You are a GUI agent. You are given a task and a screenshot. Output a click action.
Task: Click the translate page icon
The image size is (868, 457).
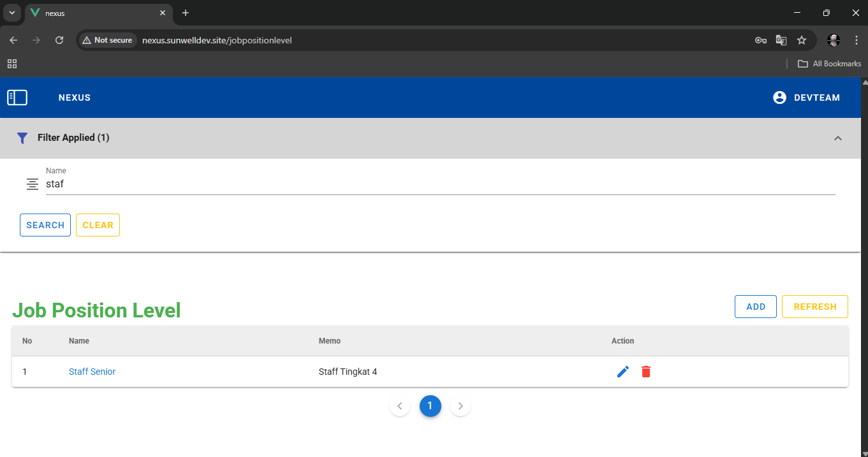coord(781,40)
